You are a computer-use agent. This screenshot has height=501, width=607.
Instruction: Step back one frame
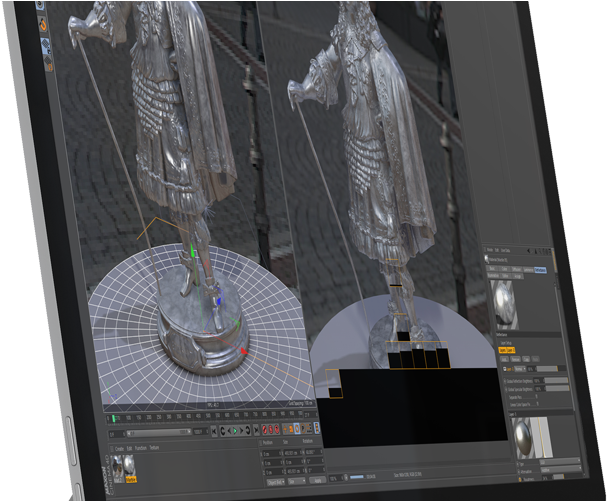point(229,431)
